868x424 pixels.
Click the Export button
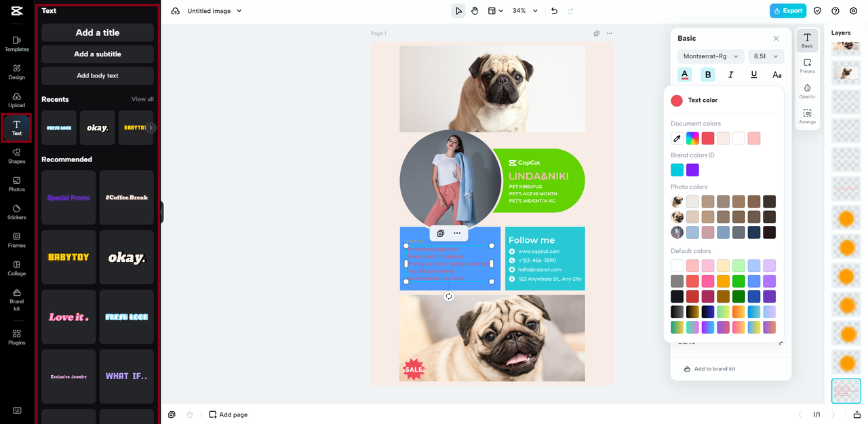[x=788, y=11]
